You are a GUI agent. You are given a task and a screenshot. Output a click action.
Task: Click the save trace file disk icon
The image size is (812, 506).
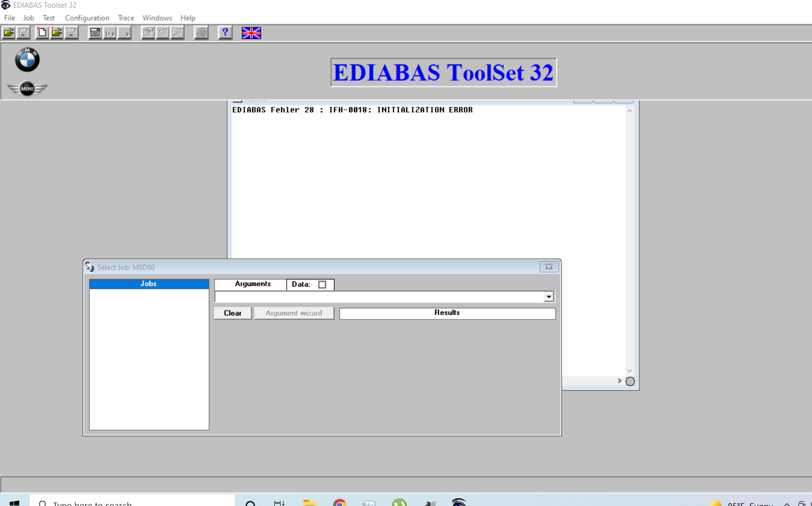[72, 33]
